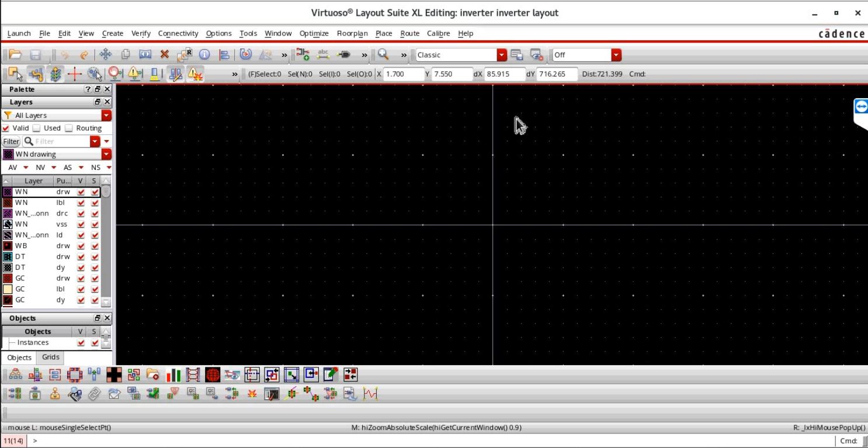Open the Classic display mode dropdown
Image resolution: width=868 pixels, height=448 pixels.
coord(501,54)
